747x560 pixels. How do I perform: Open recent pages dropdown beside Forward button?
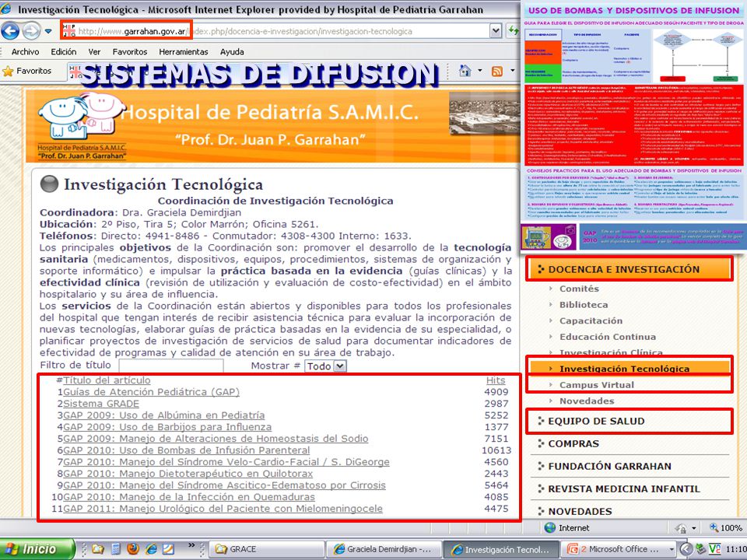click(48, 31)
